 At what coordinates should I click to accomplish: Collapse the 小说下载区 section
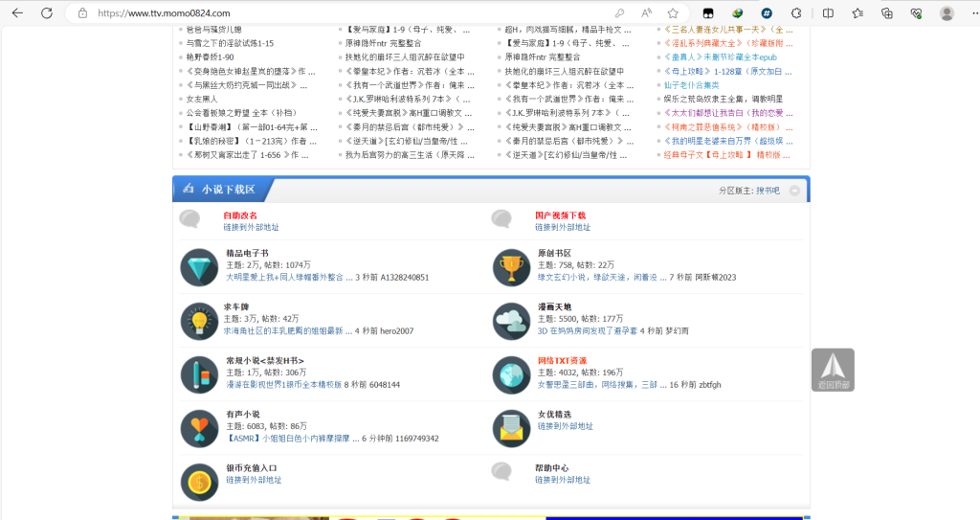click(x=794, y=191)
